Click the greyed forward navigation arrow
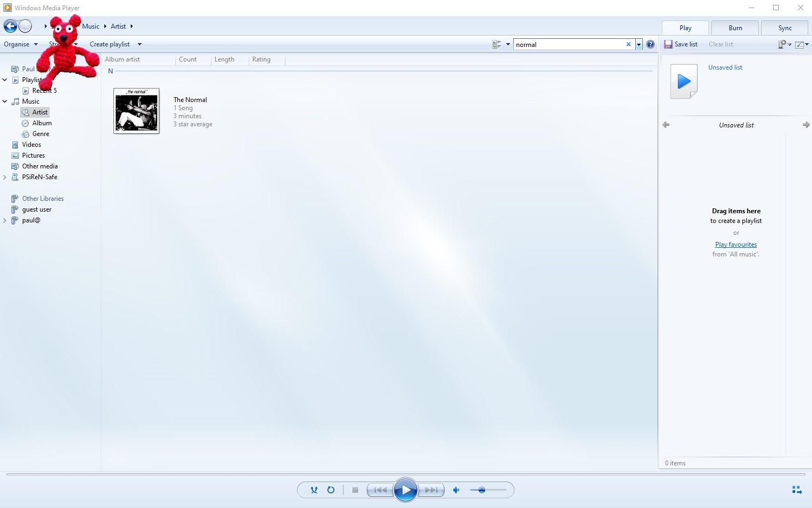This screenshot has width=812, height=508. coord(25,26)
